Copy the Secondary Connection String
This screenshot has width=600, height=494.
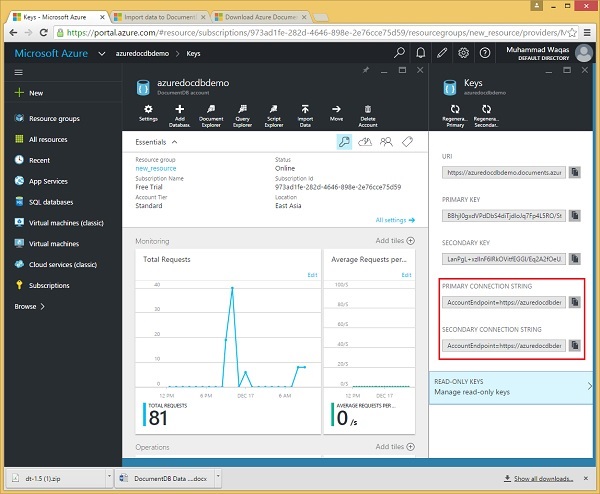[575, 345]
